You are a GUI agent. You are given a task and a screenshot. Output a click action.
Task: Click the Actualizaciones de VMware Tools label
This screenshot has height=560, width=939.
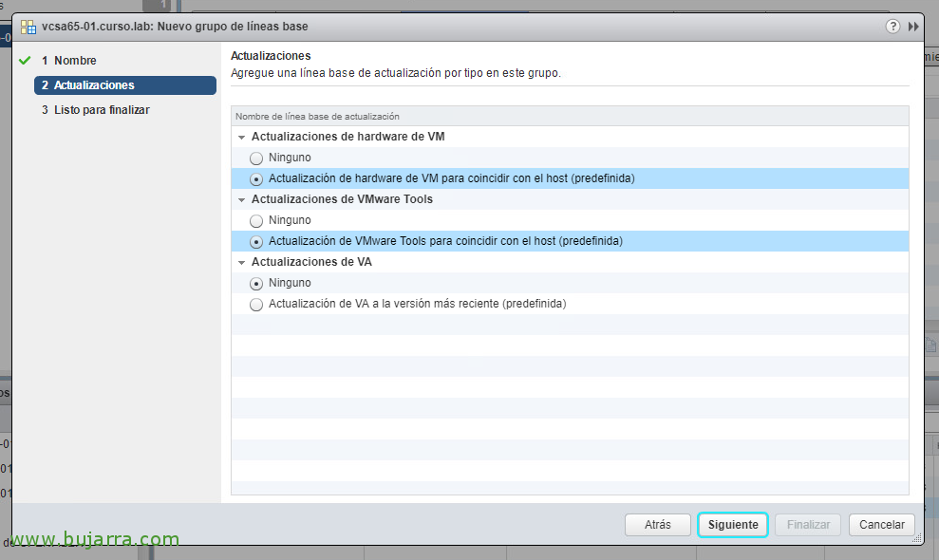pyautogui.click(x=342, y=199)
